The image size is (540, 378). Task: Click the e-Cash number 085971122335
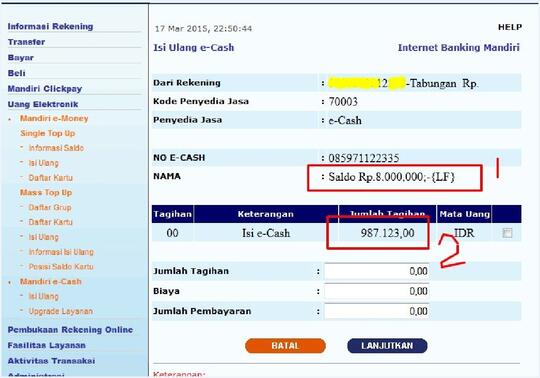[364, 158]
